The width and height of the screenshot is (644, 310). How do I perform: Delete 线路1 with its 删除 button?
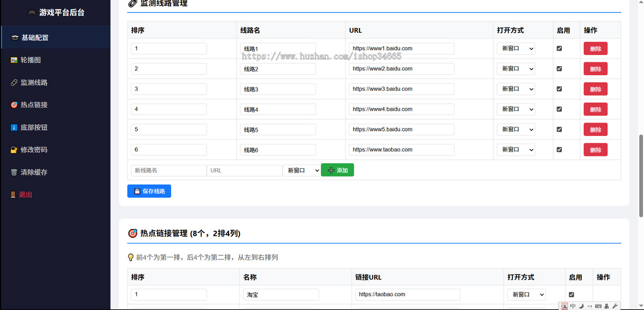pos(596,49)
